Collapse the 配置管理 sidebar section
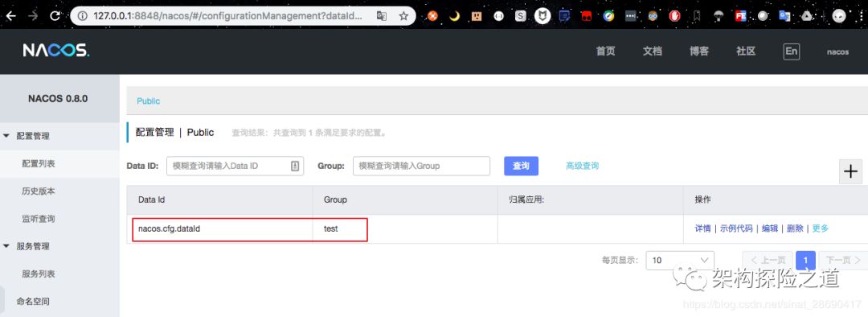 [6, 136]
